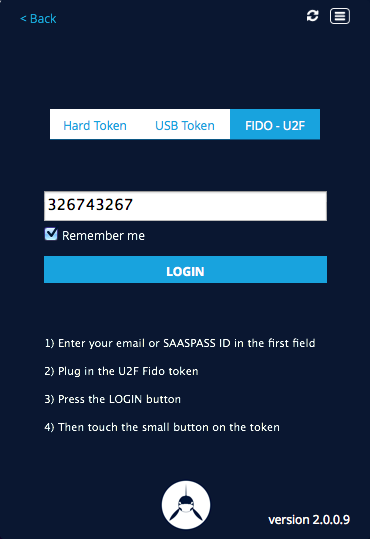The image size is (370, 539).
Task: Click the empty space right of the entered ID
Action: point(230,206)
